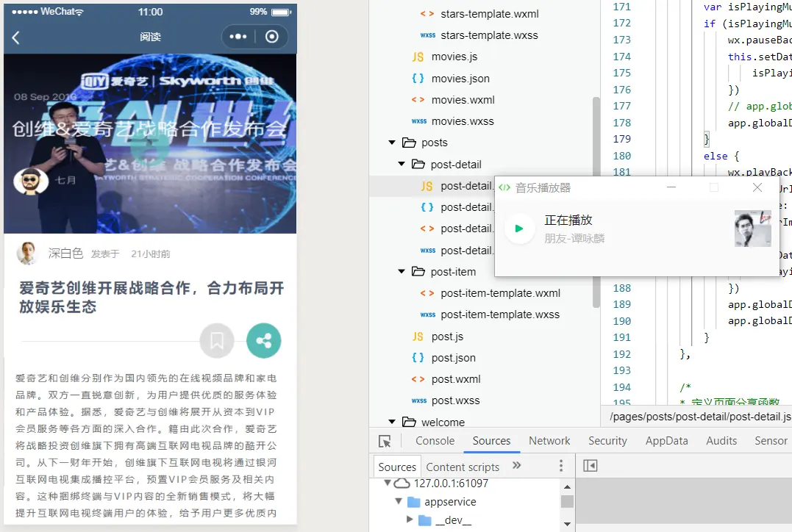
Task: Select the Content scripts sub-tab
Action: coord(463,467)
